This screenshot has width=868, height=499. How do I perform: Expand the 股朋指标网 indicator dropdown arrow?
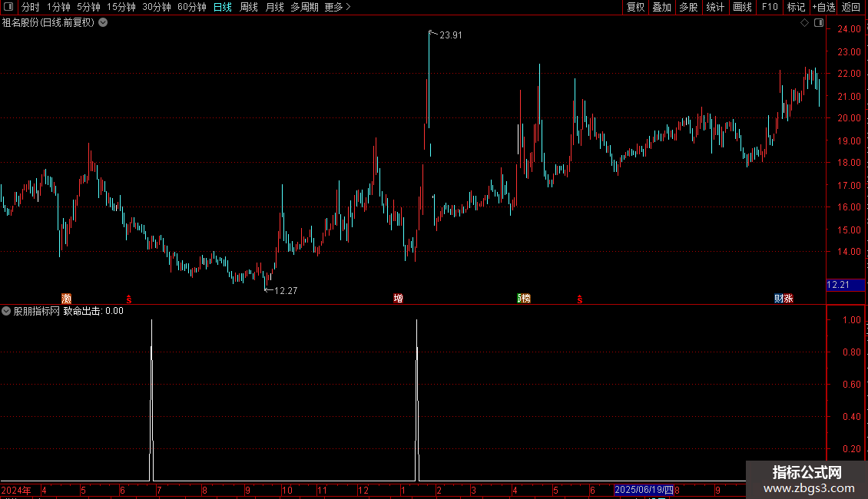pos(6,311)
